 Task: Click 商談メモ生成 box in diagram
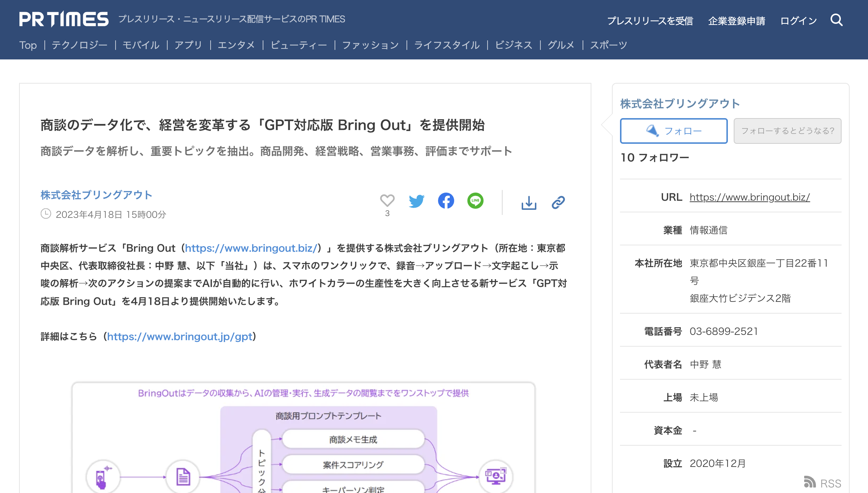tap(353, 439)
